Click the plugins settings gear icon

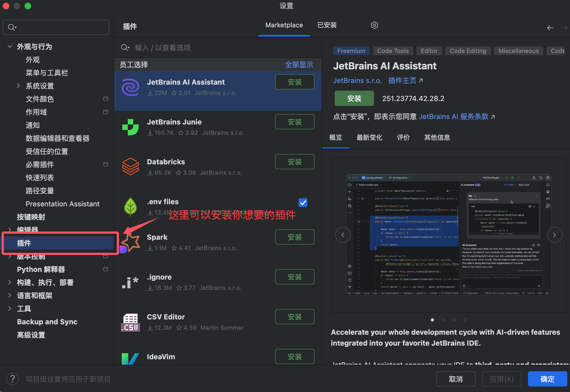(x=374, y=25)
